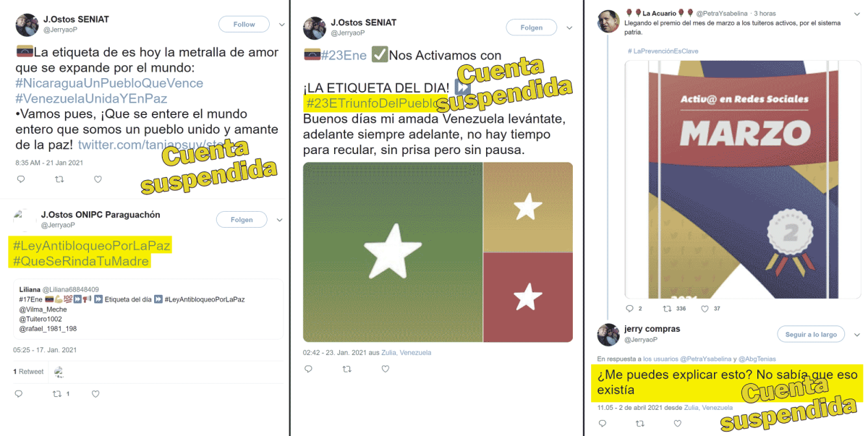
Task: Retweet the 21 Jan 2021 tweet
Action: click(59, 179)
